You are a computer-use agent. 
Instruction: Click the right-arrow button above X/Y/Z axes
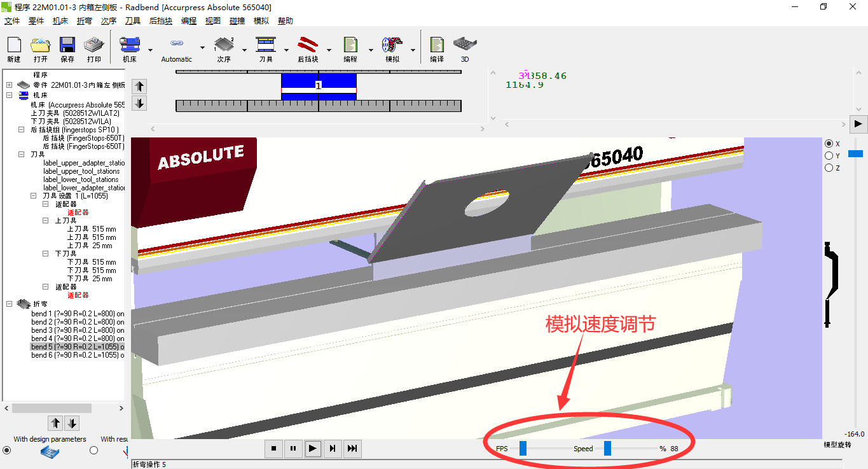click(x=858, y=123)
